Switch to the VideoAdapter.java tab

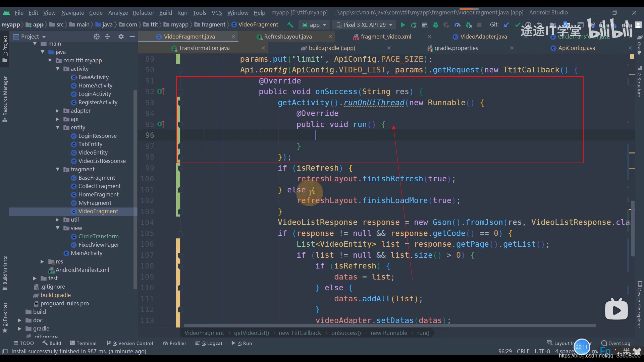click(x=483, y=37)
